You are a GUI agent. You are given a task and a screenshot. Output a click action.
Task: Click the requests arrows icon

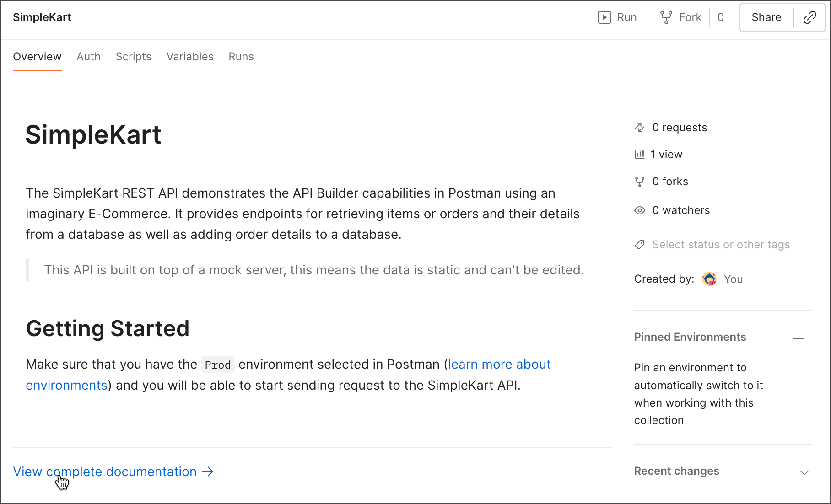[640, 128]
